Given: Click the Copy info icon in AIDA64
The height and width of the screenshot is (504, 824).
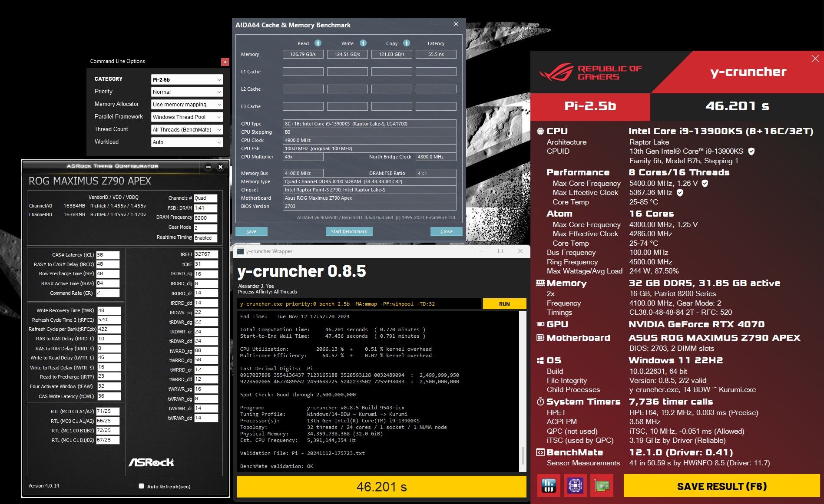Looking at the screenshot, I should [407, 43].
